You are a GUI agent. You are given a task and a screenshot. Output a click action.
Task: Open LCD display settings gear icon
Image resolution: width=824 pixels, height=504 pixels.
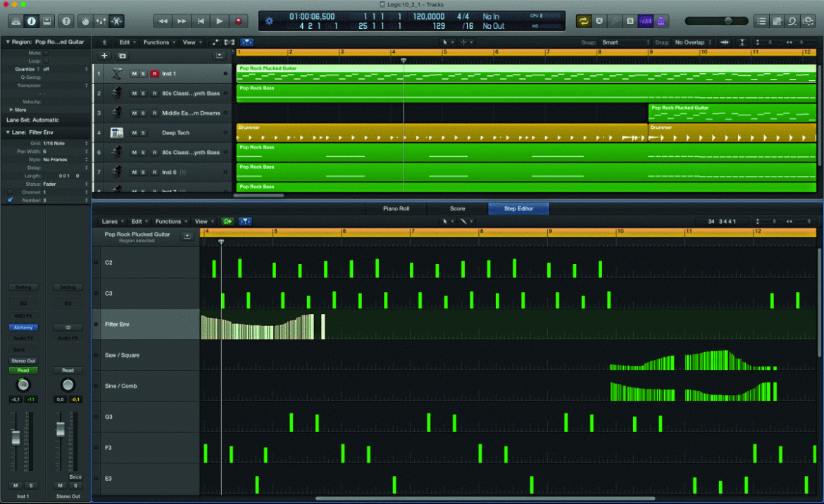click(269, 21)
